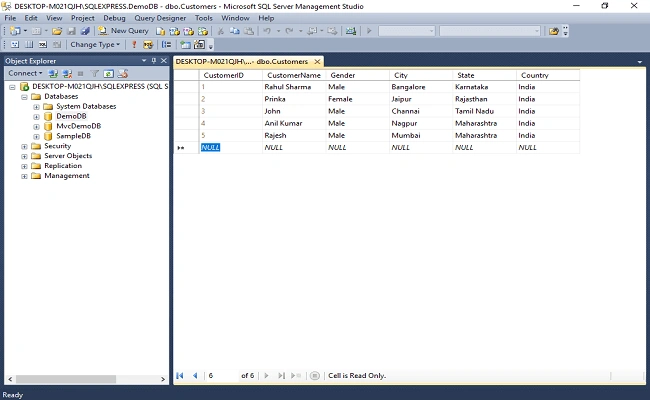Click the current record number field

(x=222, y=376)
